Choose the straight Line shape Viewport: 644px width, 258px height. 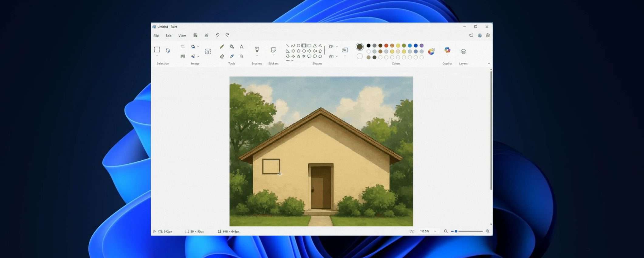288,46
